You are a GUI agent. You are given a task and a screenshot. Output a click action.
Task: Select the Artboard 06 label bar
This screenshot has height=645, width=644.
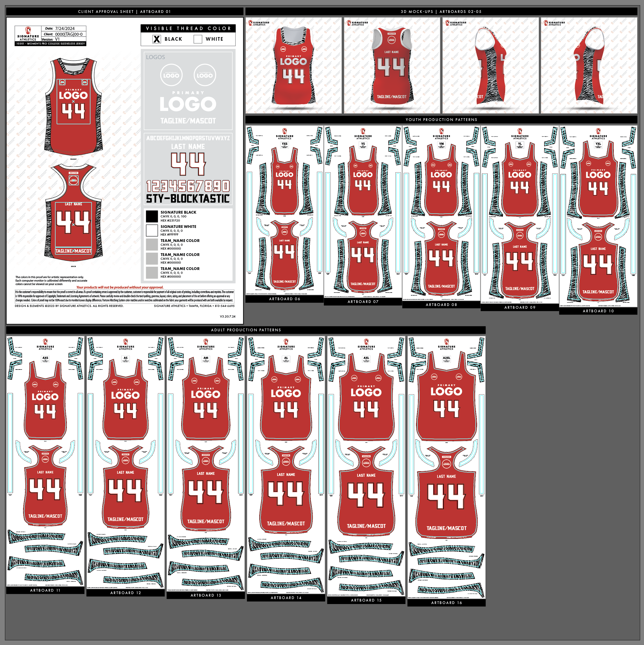pos(284,299)
